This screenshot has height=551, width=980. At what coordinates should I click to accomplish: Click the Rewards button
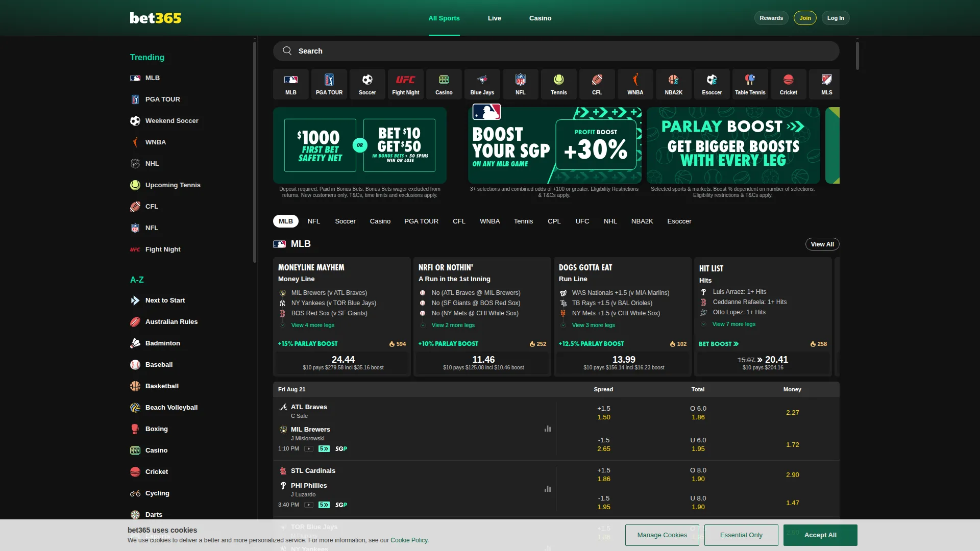coord(771,18)
